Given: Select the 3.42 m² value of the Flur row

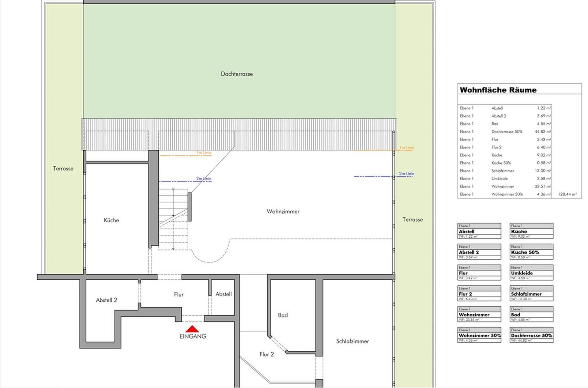Looking at the screenshot, I should [544, 139].
